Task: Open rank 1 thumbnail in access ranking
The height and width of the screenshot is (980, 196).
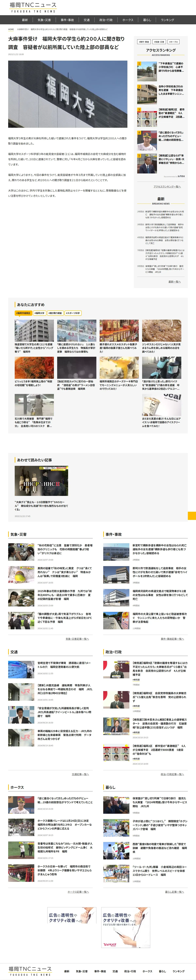Action: pos(147,72)
